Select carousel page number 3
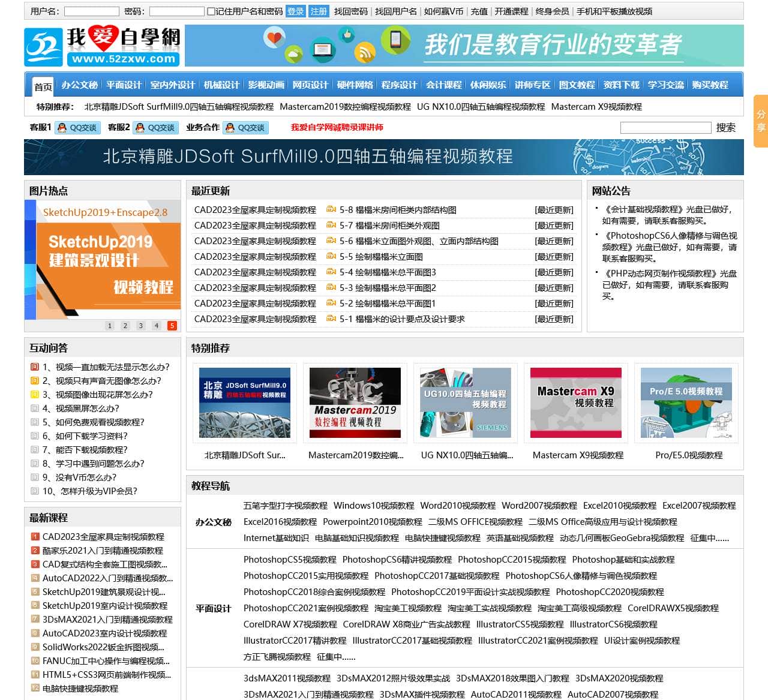Image resolution: width=768 pixels, height=700 pixels. pos(140,326)
